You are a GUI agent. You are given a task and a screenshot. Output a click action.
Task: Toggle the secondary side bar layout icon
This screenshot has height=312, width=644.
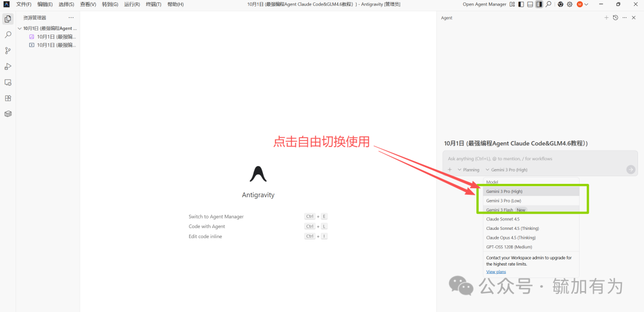point(539,4)
